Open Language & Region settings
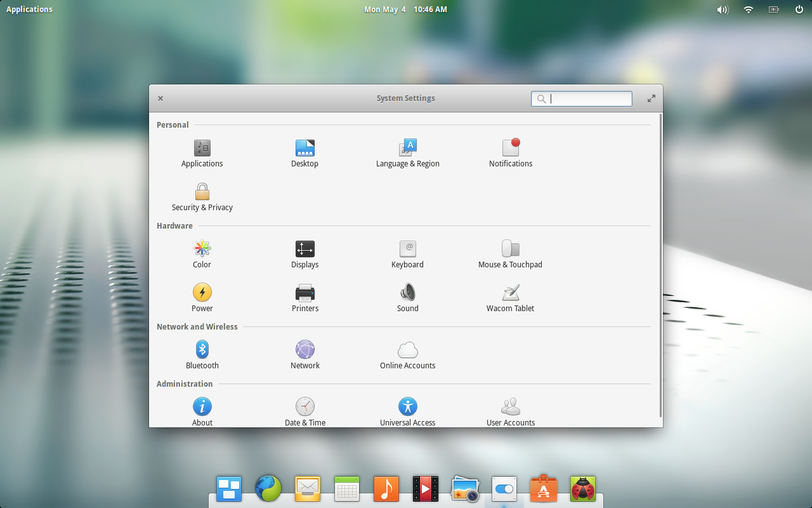 coord(407,152)
